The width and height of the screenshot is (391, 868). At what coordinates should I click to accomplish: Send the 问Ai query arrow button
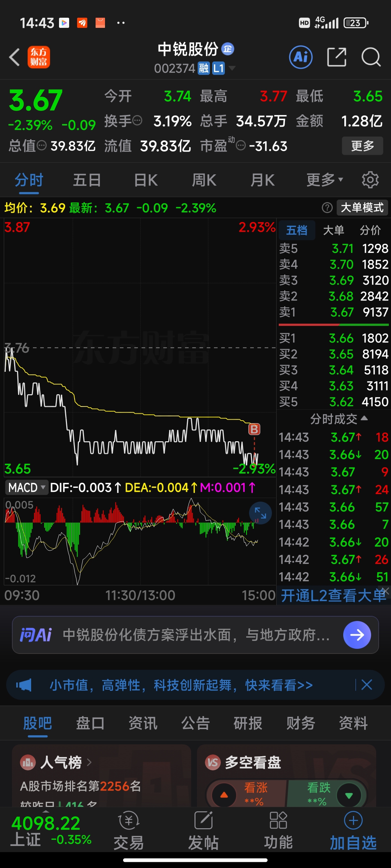coord(357,635)
